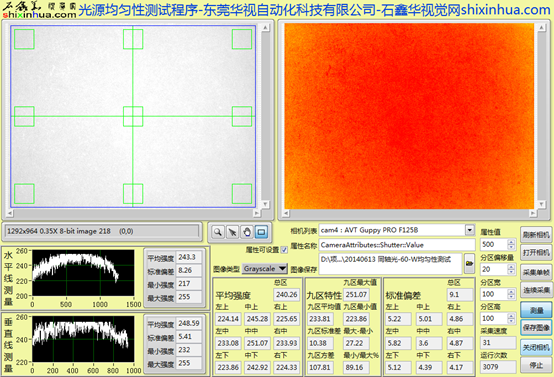Click the 保存图像 button

pos(536,328)
